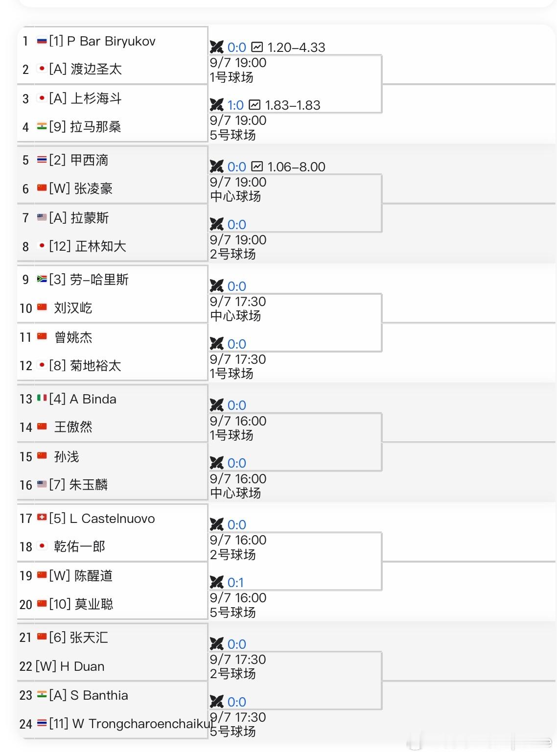
Task: Click the match icon beside the 0:1 score
Action: [216, 582]
